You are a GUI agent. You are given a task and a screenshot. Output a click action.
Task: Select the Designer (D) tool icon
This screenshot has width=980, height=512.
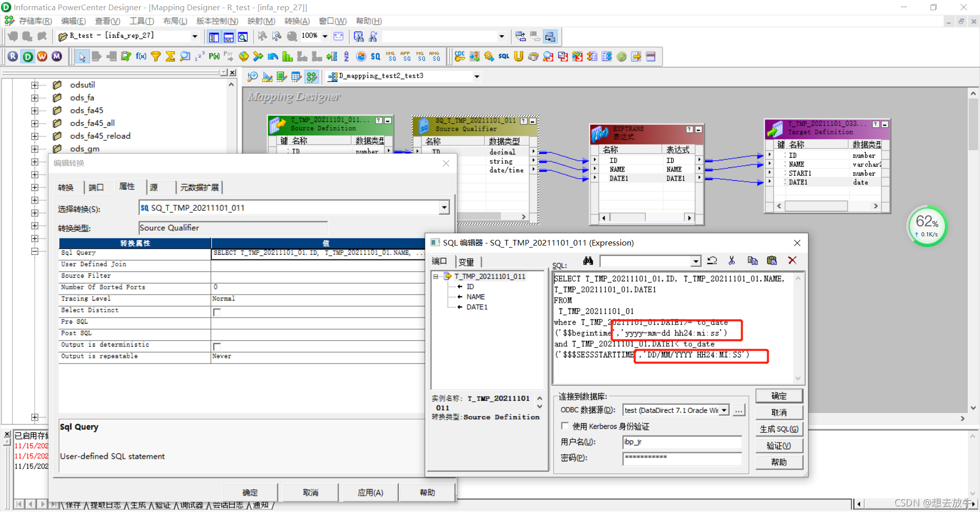pos(28,56)
